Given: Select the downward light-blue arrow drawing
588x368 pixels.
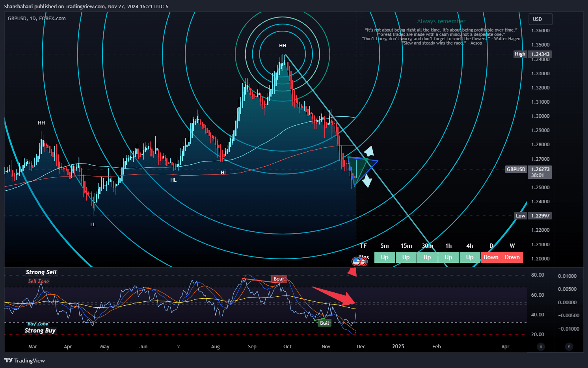Looking at the screenshot, I should pos(367,180).
